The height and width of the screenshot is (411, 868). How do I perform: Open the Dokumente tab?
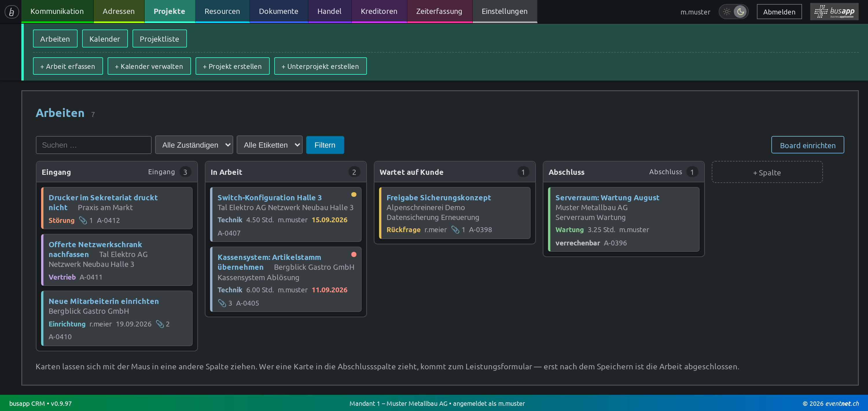click(x=278, y=12)
